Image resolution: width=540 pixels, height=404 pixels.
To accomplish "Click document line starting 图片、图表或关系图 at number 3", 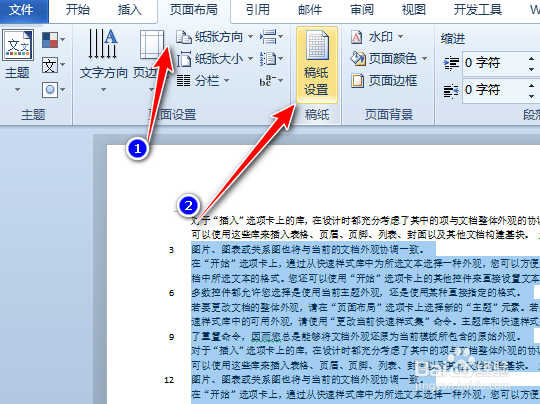I will click(309, 249).
